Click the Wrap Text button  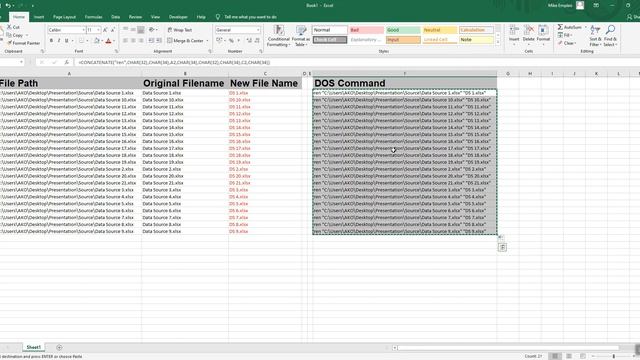[x=180, y=30]
